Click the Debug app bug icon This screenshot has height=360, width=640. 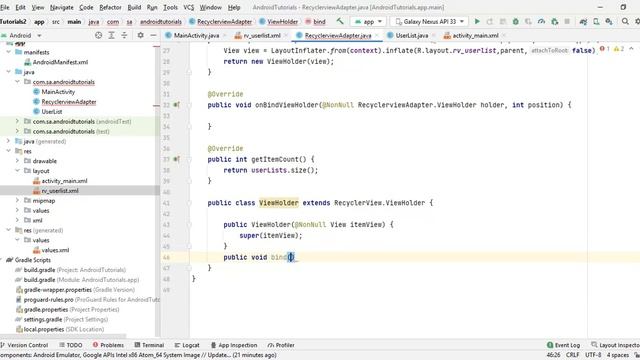[x=516, y=21]
